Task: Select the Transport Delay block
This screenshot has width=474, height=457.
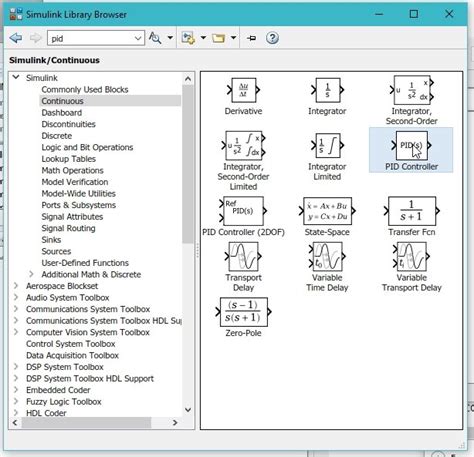Action: 243,256
